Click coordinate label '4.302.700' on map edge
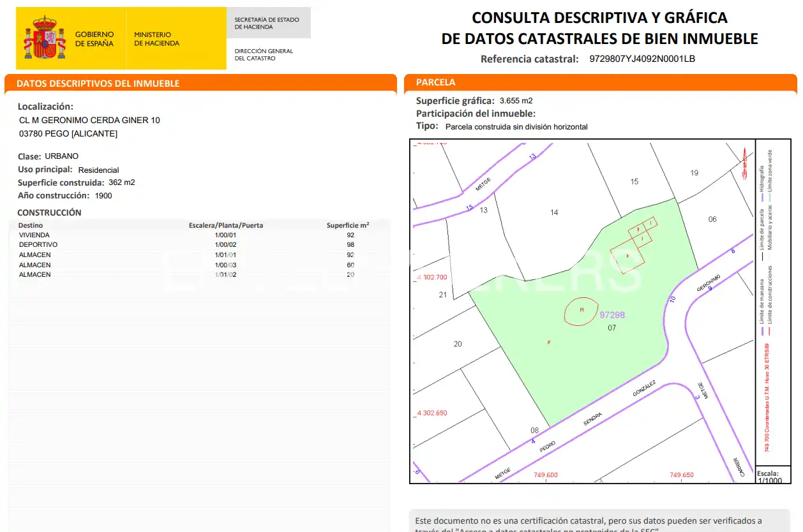 point(432,277)
